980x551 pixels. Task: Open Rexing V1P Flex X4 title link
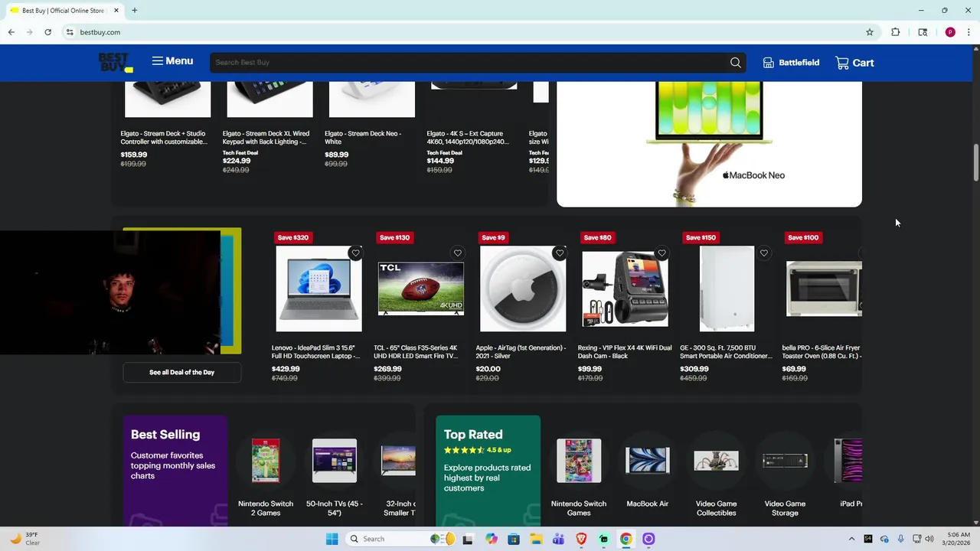[625, 352]
